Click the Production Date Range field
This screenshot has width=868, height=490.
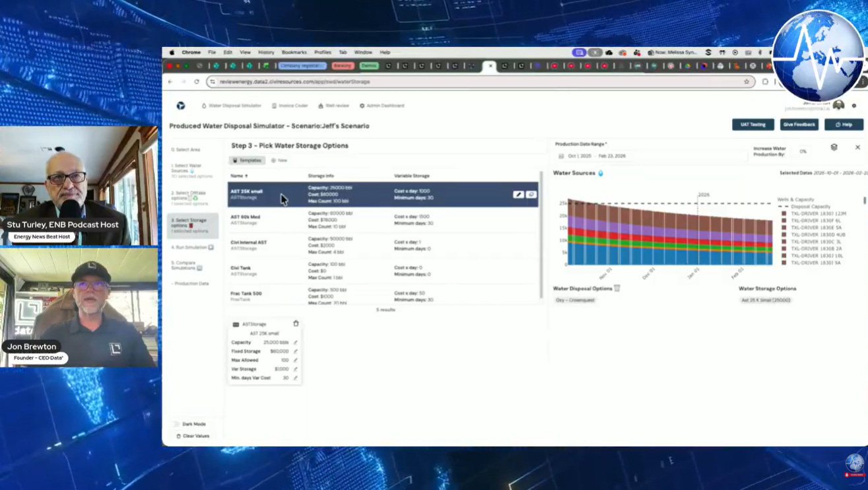pyautogui.click(x=650, y=156)
